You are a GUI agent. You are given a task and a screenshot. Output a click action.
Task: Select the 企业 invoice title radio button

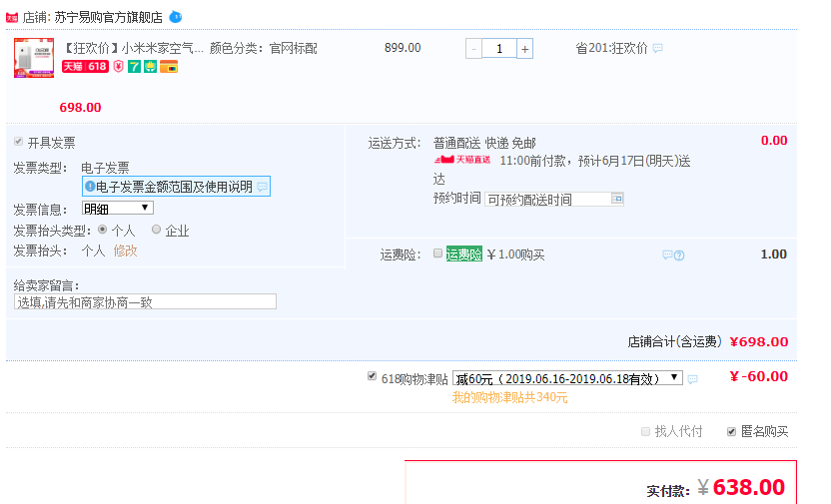tap(156, 230)
